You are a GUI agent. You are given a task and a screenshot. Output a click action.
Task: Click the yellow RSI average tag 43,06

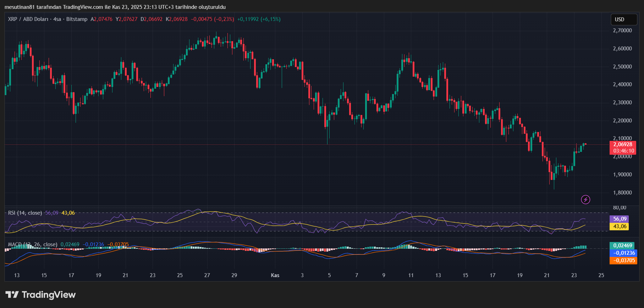pos(620,226)
